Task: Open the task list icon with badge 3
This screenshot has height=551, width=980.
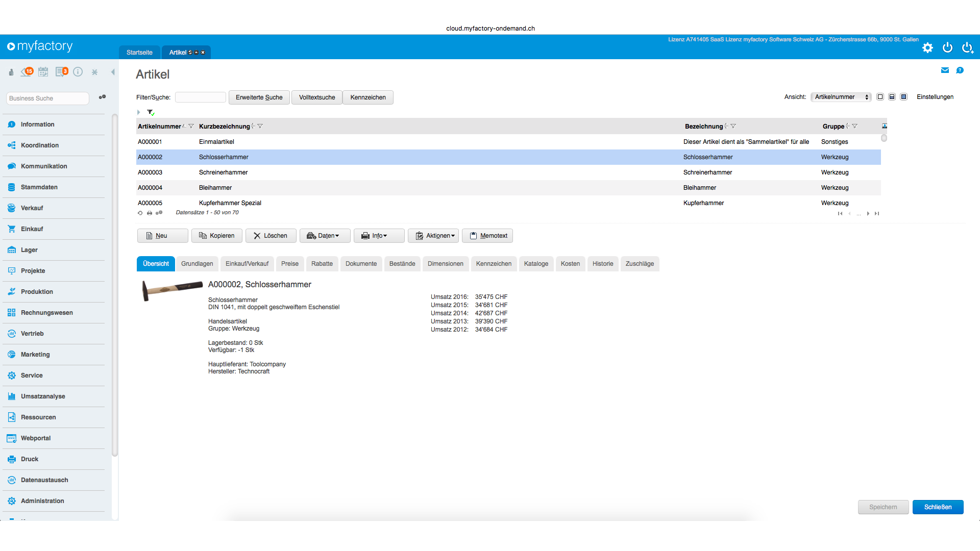Action: (61, 72)
